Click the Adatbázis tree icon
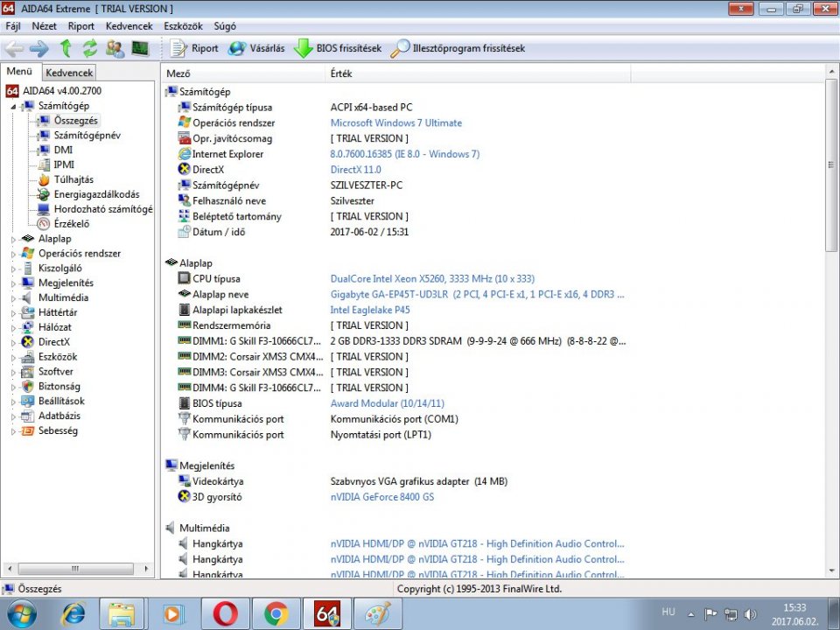840x630 pixels. tap(27, 416)
